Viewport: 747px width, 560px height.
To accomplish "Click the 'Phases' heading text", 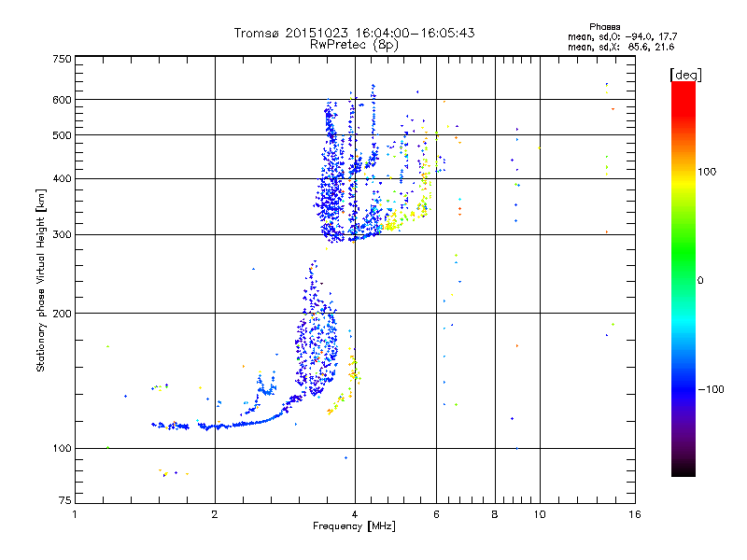I will tap(604, 27).
